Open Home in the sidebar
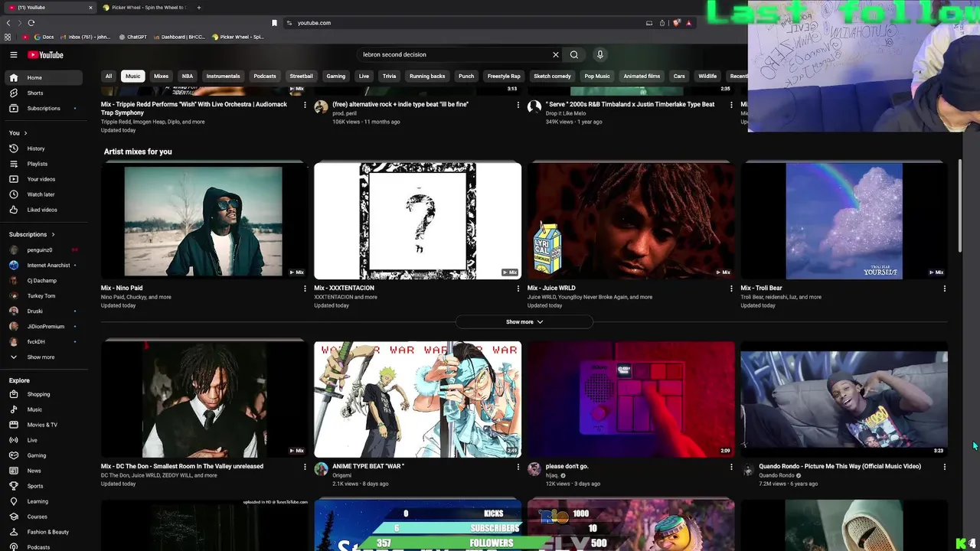The width and height of the screenshot is (980, 551). tap(44, 77)
